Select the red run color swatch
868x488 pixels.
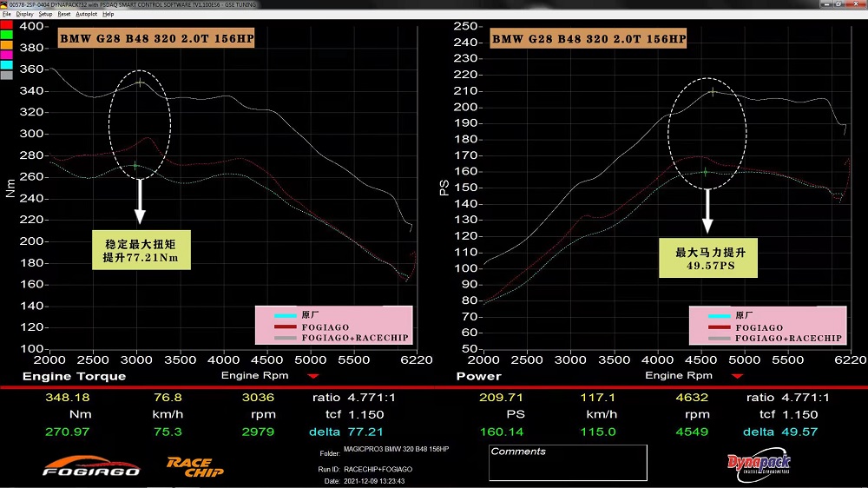tap(6, 25)
